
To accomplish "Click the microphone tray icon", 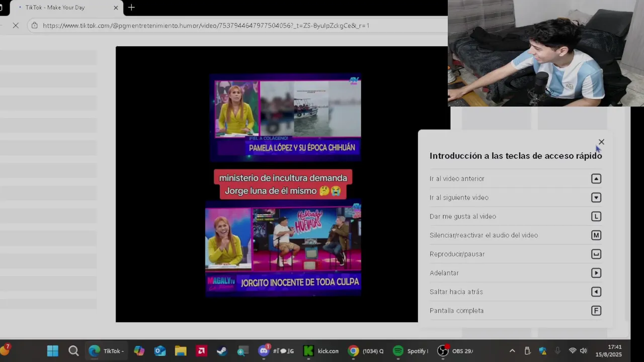I will (x=557, y=351).
